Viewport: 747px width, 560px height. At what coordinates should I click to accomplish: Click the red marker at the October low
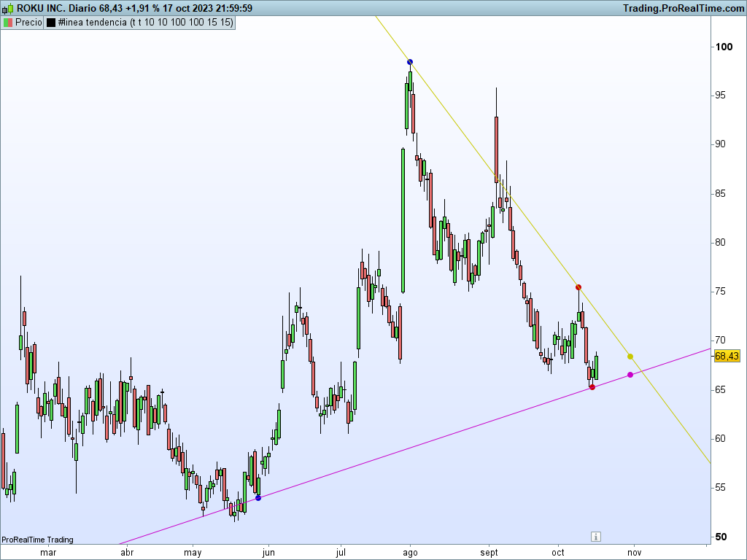coord(592,387)
